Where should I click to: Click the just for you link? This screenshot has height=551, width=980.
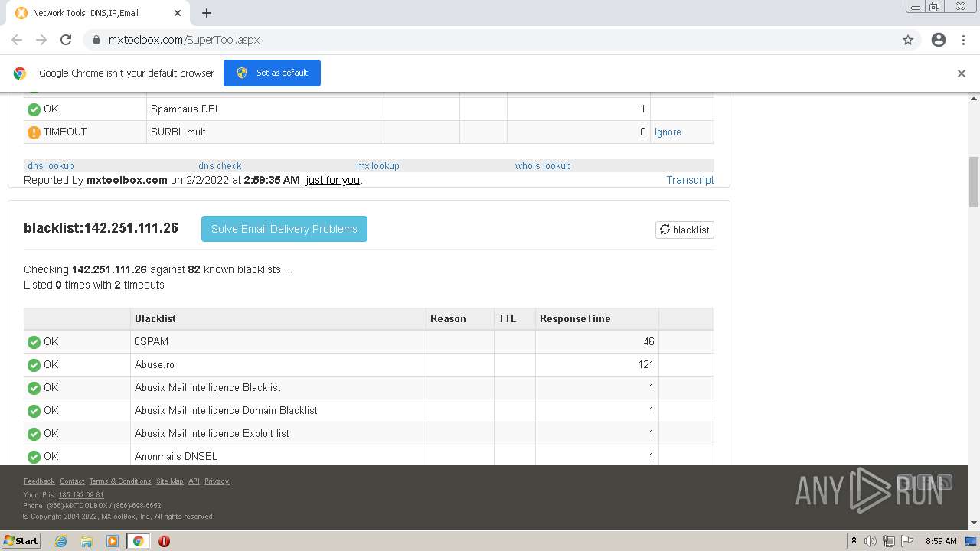point(333,180)
